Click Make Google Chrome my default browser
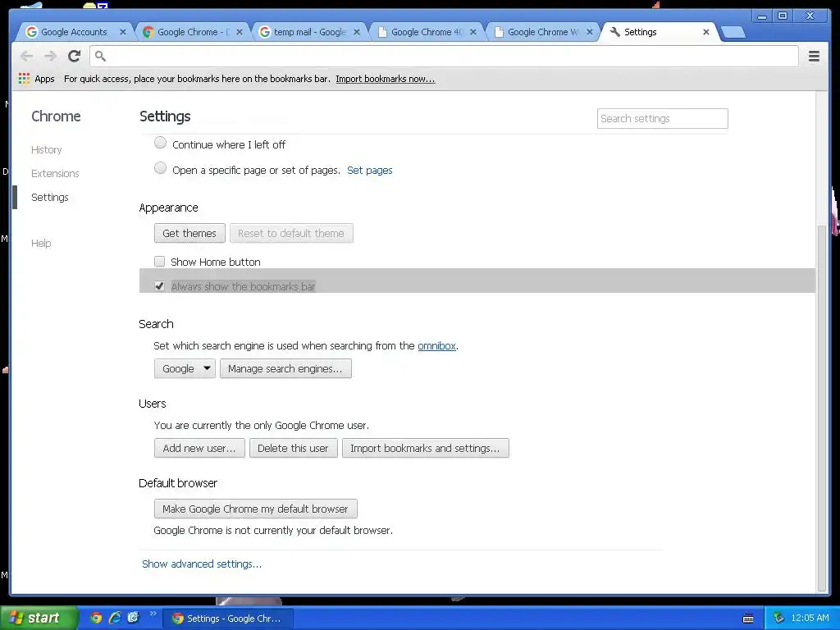 pyautogui.click(x=256, y=509)
